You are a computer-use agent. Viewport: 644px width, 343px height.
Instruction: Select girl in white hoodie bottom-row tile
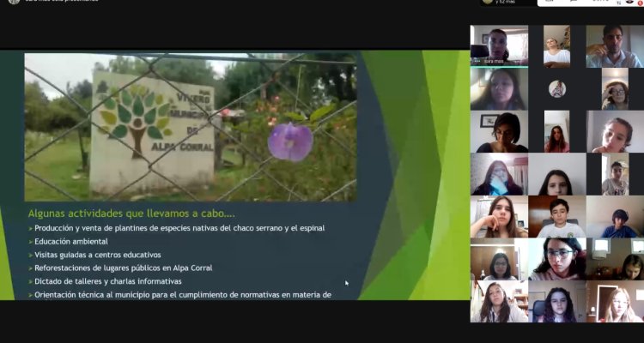pyautogui.click(x=499, y=302)
